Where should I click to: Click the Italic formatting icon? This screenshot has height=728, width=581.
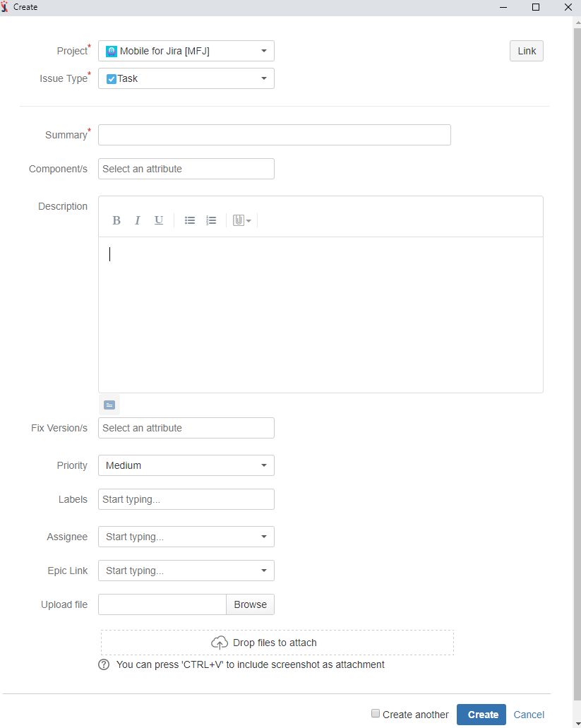[138, 220]
